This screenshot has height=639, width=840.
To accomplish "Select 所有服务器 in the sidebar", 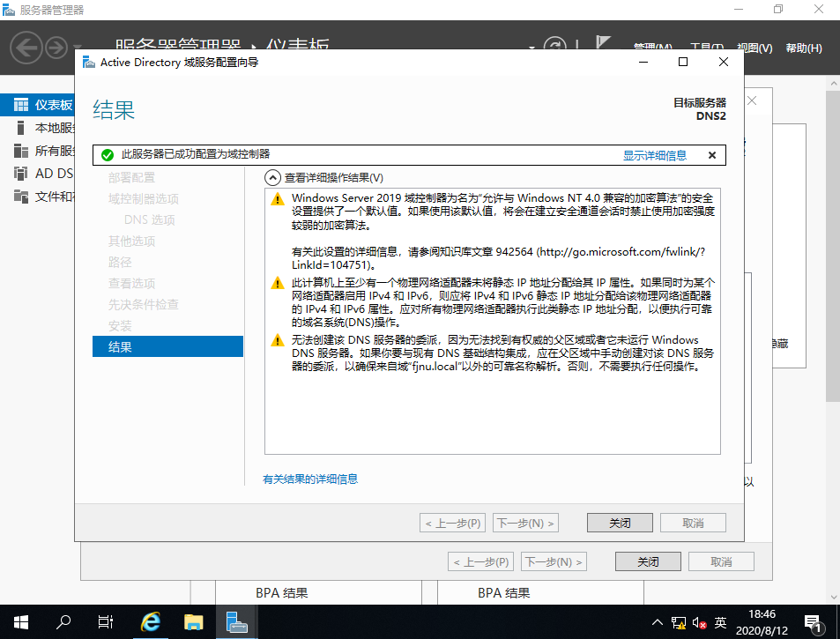I will [38, 151].
